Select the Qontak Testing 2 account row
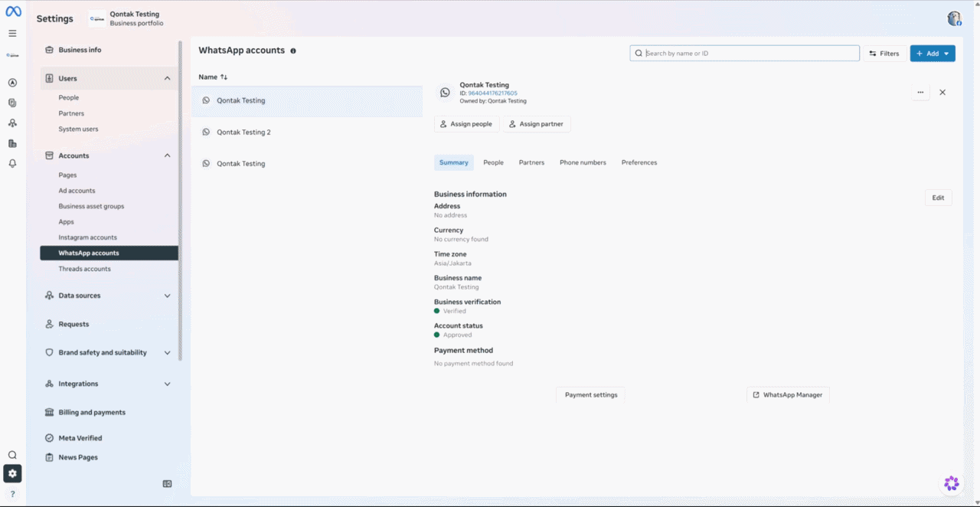Image resolution: width=980 pixels, height=507 pixels. click(x=307, y=132)
